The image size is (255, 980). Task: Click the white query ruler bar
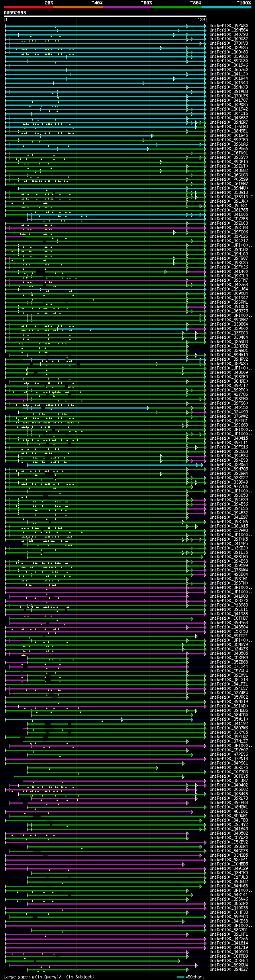(x=105, y=16)
